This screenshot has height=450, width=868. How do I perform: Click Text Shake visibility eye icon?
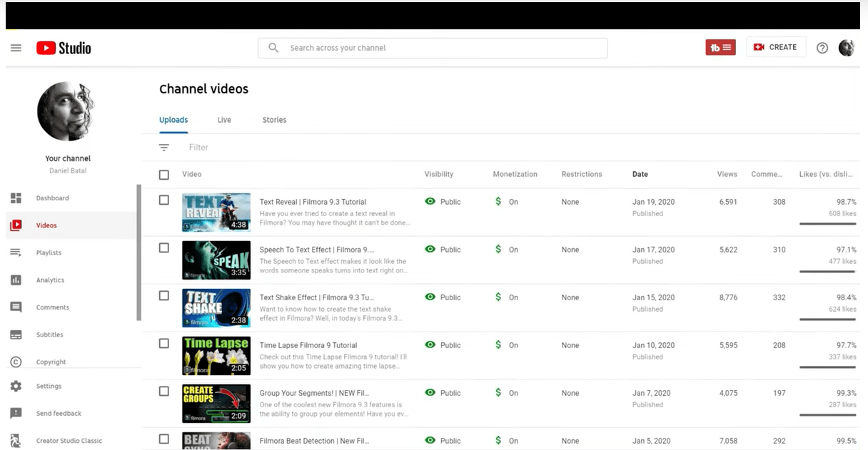click(x=430, y=297)
